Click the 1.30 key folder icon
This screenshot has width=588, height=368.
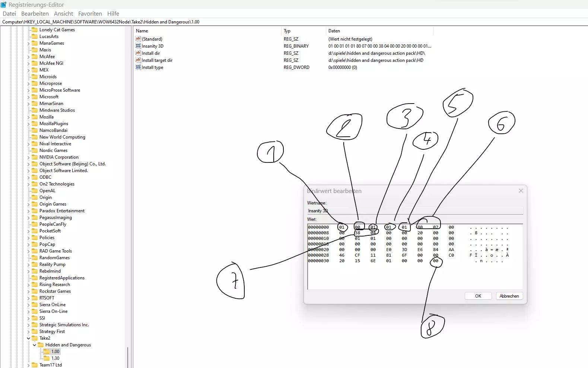point(47,358)
